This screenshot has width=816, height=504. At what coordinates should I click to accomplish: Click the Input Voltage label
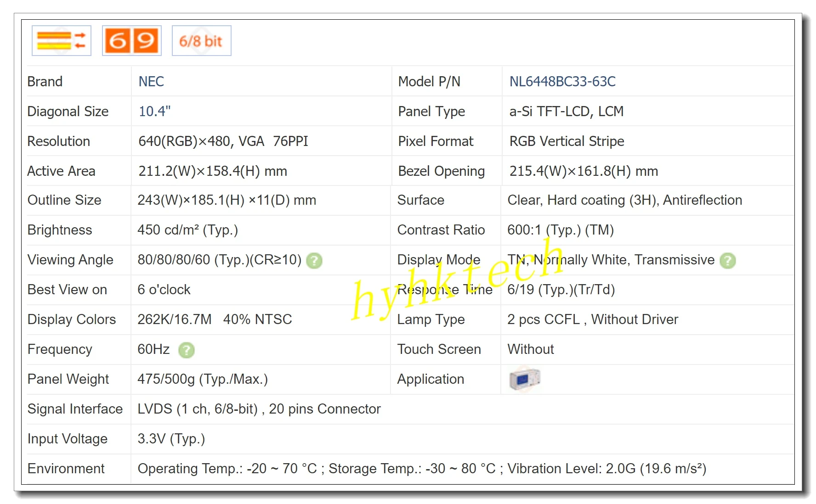coord(68,439)
